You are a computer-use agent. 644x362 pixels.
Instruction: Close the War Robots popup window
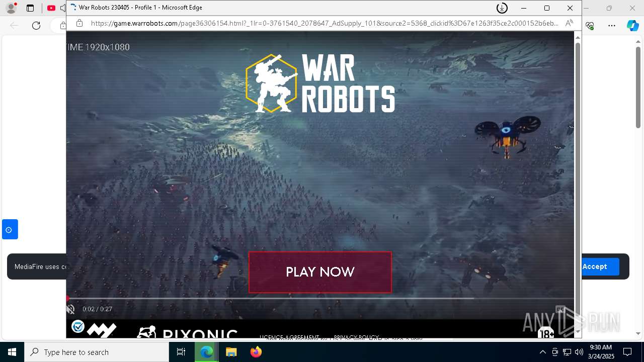(570, 8)
